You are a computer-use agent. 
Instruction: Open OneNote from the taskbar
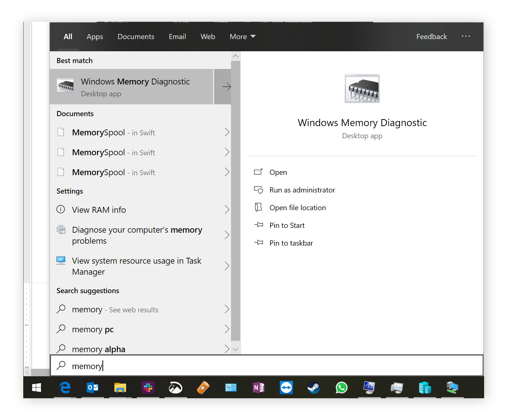tap(258, 388)
